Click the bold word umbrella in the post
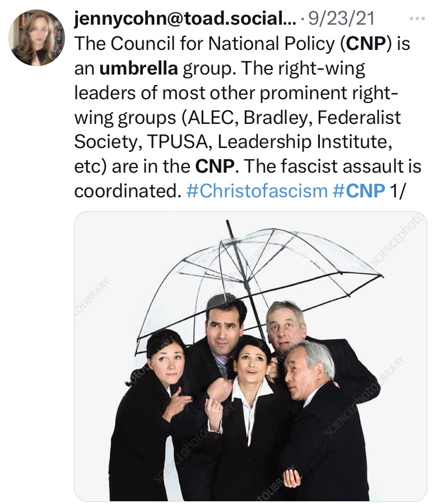This screenshot has height=504, width=442. 139,69
